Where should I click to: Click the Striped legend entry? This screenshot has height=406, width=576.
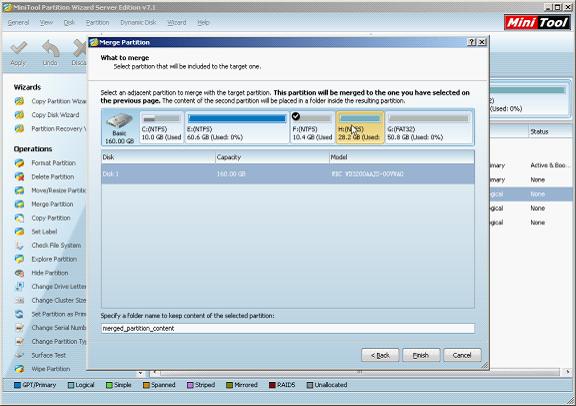point(201,385)
